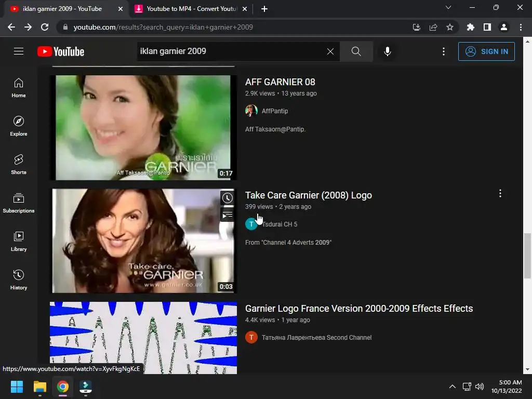Visit the Tsdurai CH 5 channel name

279,224
